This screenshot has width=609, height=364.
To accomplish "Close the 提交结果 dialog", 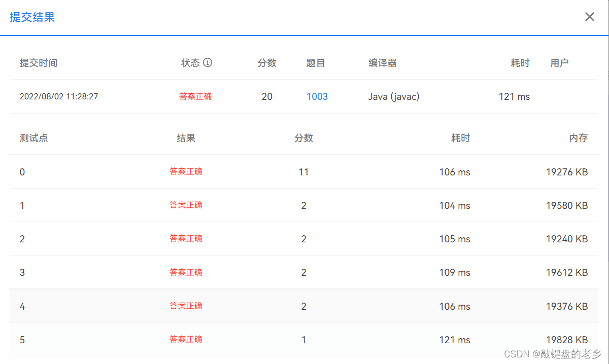I will (x=589, y=16).
